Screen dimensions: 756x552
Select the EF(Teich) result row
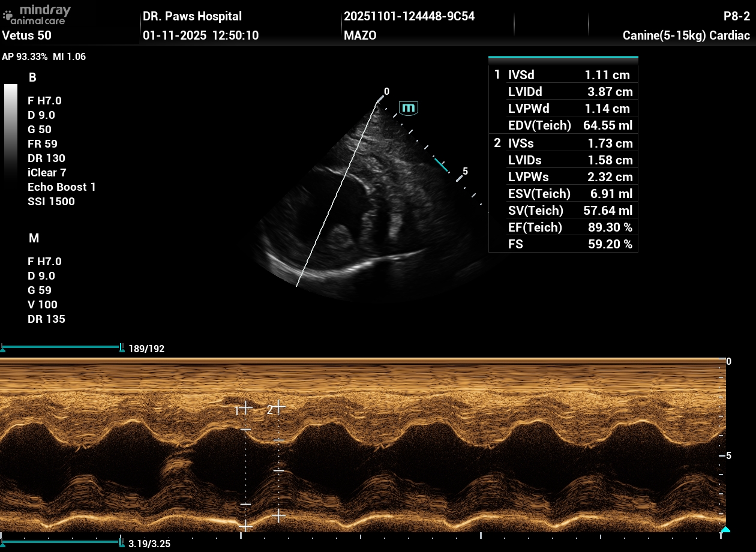pos(563,227)
